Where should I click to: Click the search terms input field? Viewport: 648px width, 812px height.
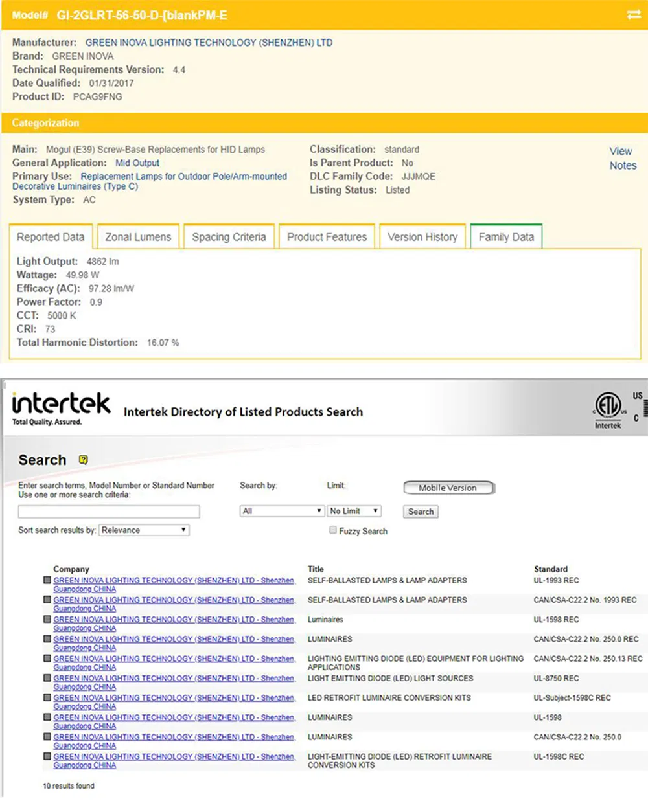[109, 512]
